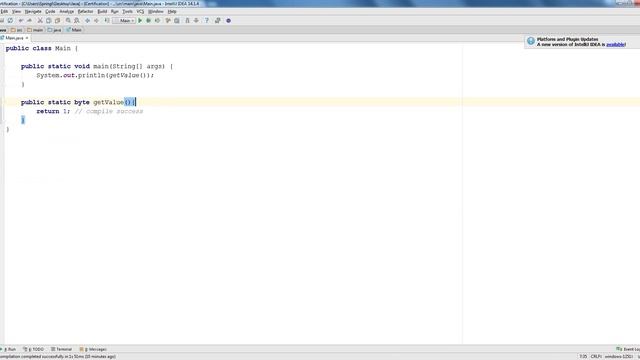This screenshot has width=640, height=360.
Task: Select the Main class breadcrumb
Action: tap(74, 30)
